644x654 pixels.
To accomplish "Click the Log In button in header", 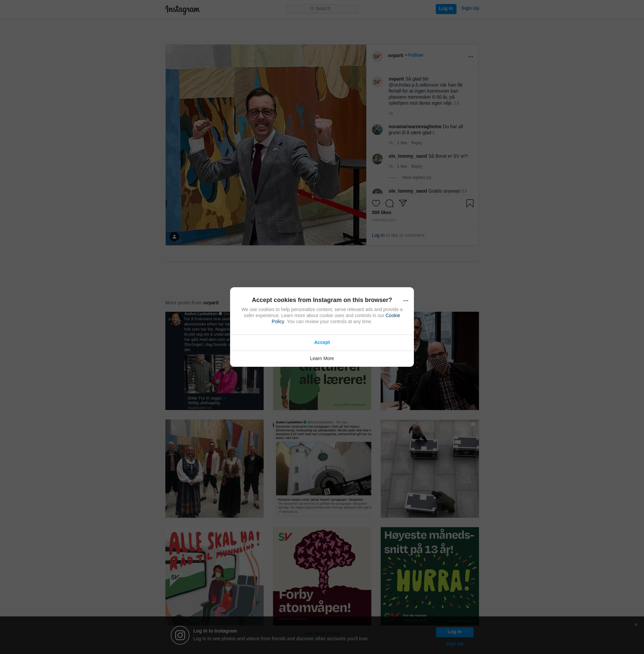I will [x=446, y=9].
